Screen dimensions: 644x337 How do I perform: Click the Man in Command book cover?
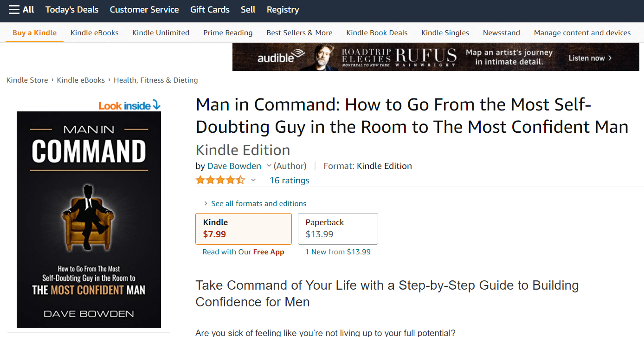point(89,219)
